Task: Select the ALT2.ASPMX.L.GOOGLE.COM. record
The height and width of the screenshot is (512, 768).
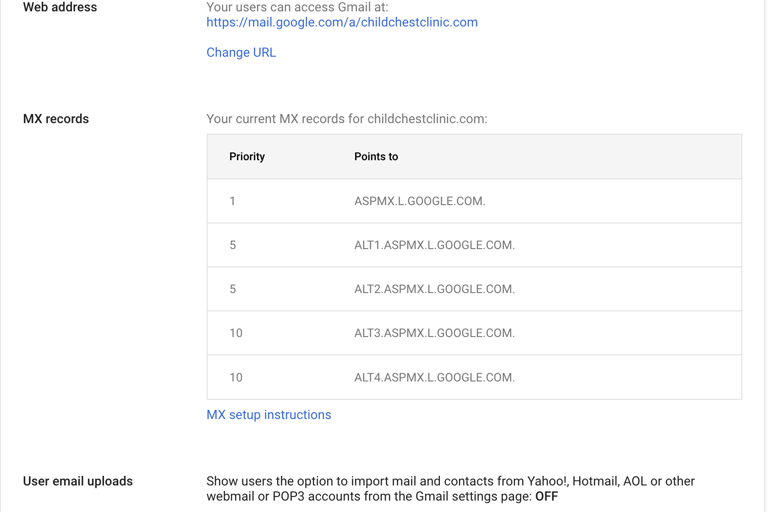Action: 434,289
